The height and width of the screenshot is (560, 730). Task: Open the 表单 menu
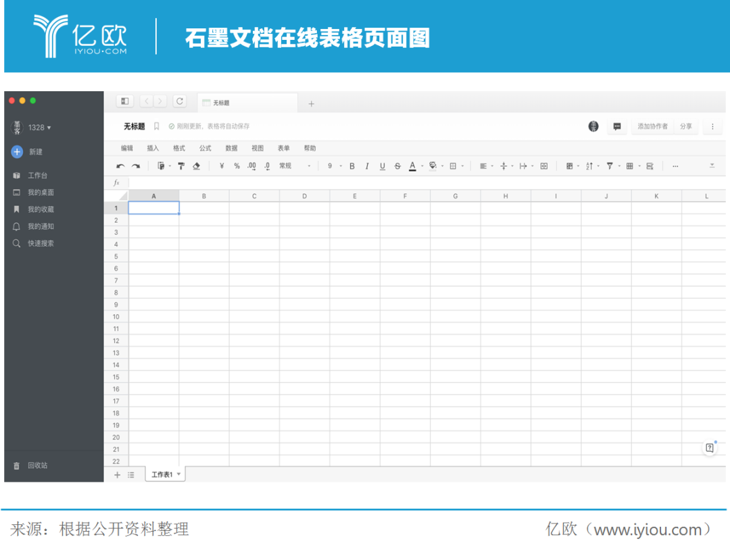coord(283,148)
